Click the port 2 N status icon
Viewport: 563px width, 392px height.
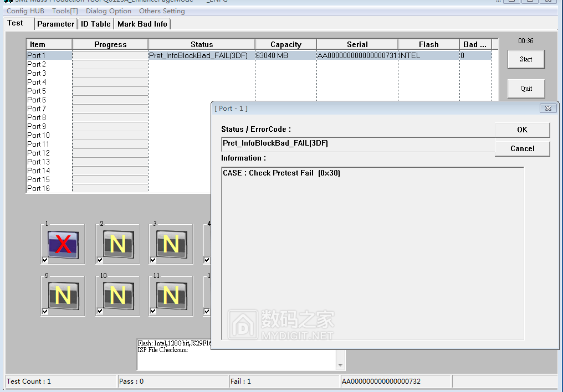pos(118,245)
